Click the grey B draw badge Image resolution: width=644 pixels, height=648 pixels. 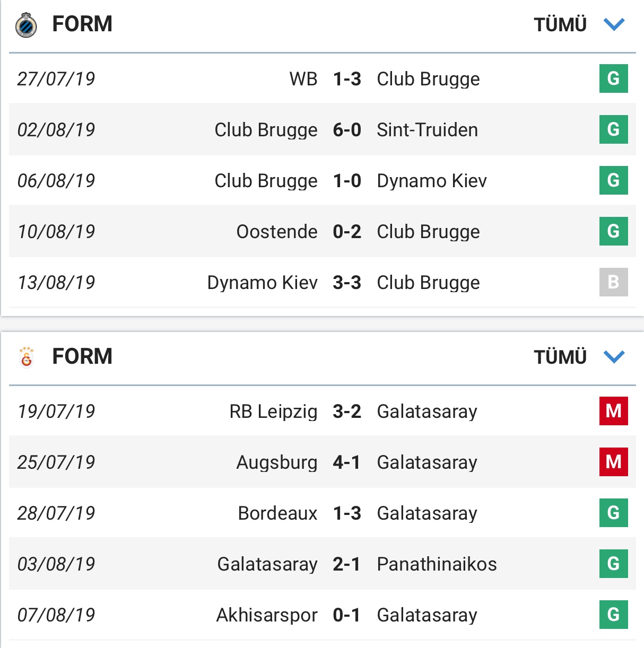pyautogui.click(x=613, y=282)
